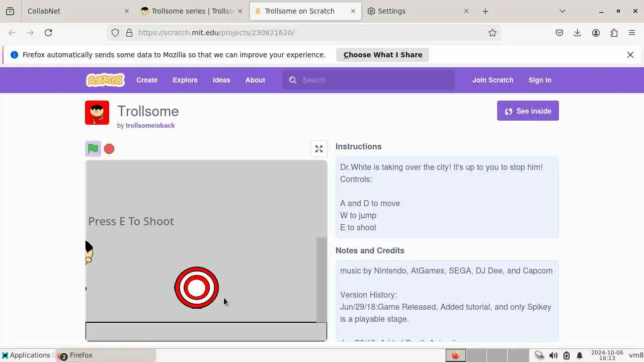Click the search magnifier icon in Scratch navbar
The width and height of the screenshot is (644, 362).
[x=293, y=80]
